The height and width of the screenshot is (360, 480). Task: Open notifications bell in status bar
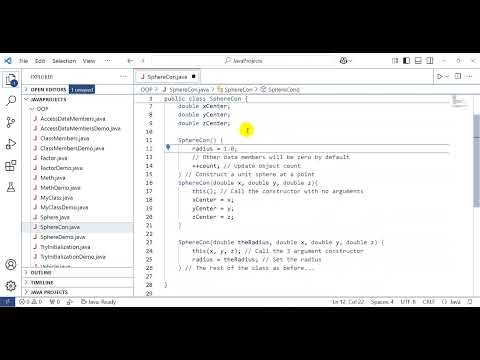(x=470, y=302)
